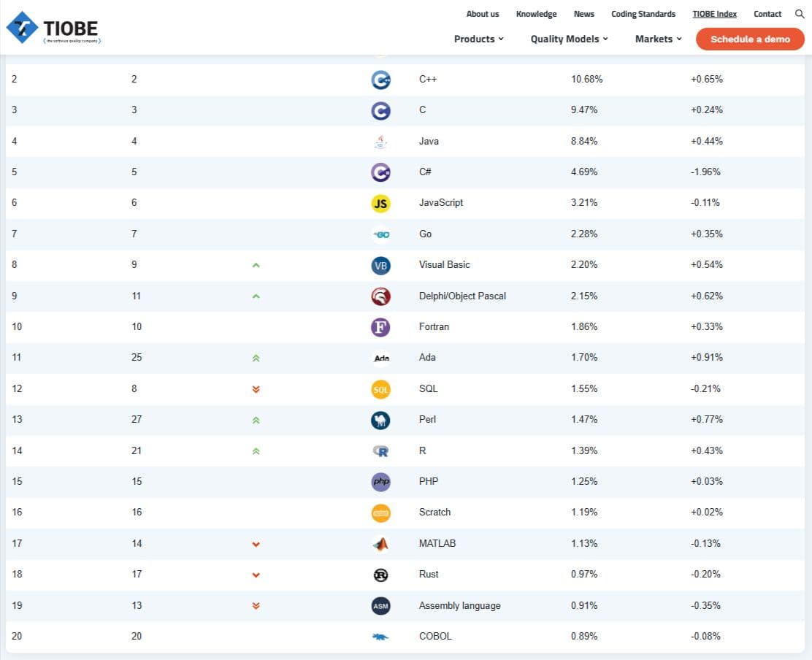Open the search magnifier icon
This screenshot has height=660, width=812.
pyautogui.click(x=799, y=14)
